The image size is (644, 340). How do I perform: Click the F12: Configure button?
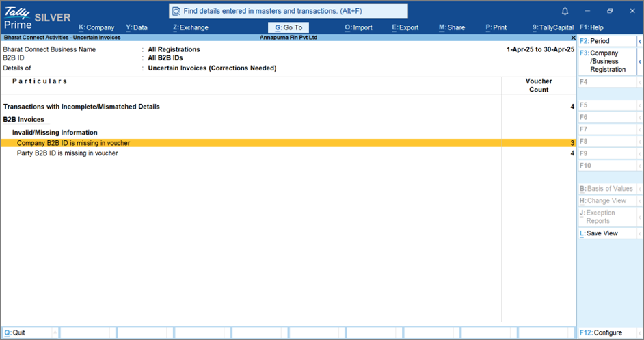(608, 332)
